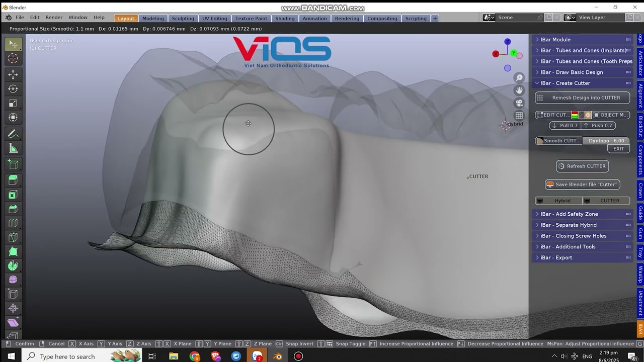Image resolution: width=644 pixels, height=362 pixels.
Task: Expand IBar - Draw Basic Design panel
Action: pyautogui.click(x=582, y=72)
